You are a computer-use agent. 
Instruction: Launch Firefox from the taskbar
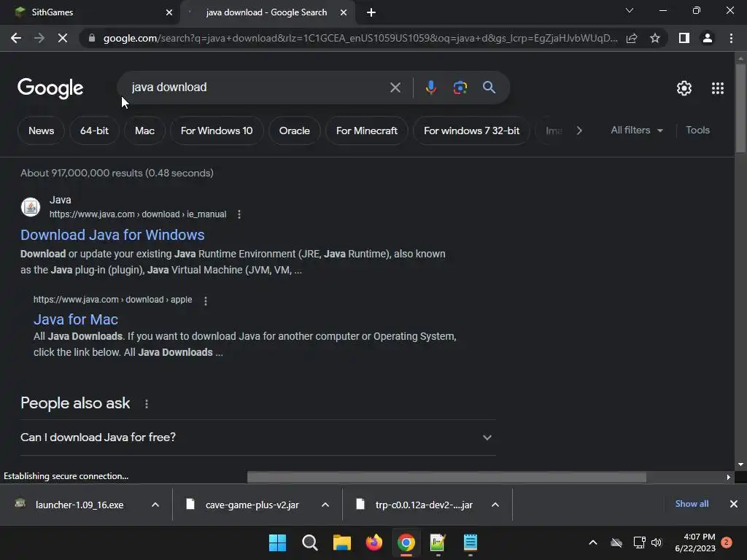pyautogui.click(x=374, y=542)
